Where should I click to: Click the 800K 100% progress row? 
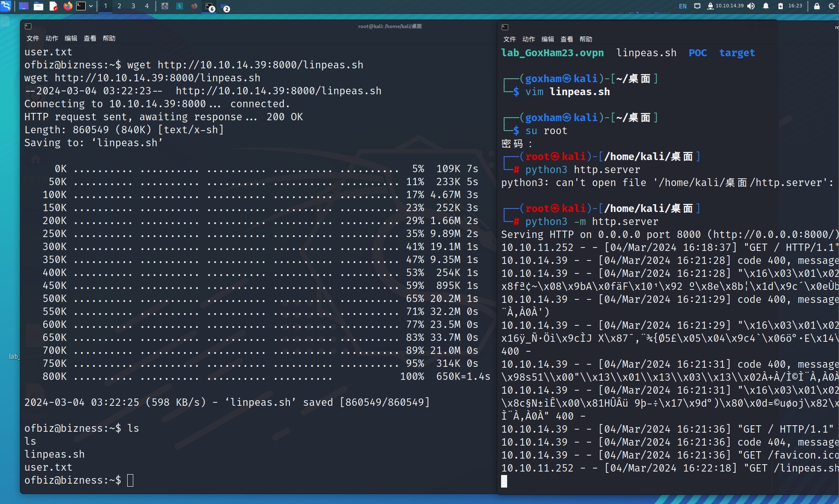click(x=266, y=376)
